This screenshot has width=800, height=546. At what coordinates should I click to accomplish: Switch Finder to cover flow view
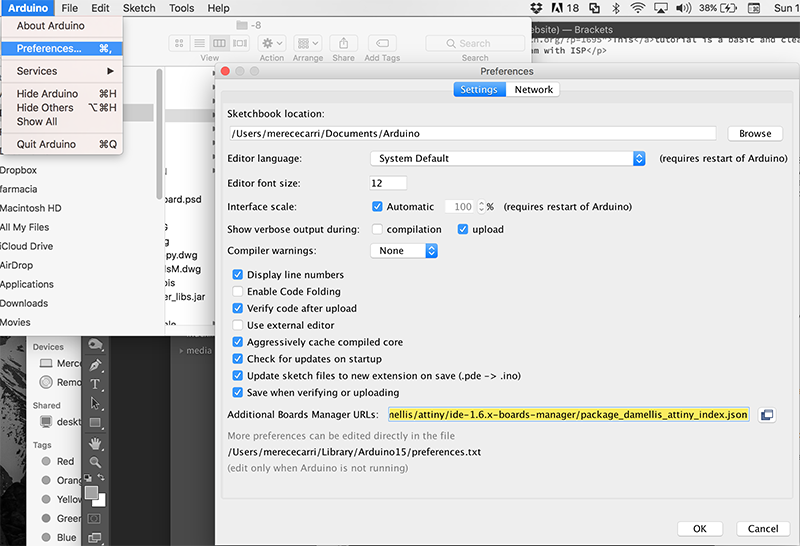(x=240, y=43)
